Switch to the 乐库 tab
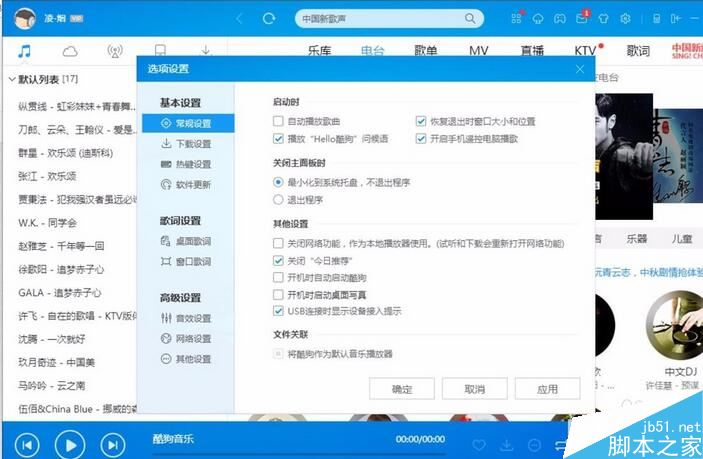Image resolution: width=703 pixels, height=459 pixels. [320, 51]
